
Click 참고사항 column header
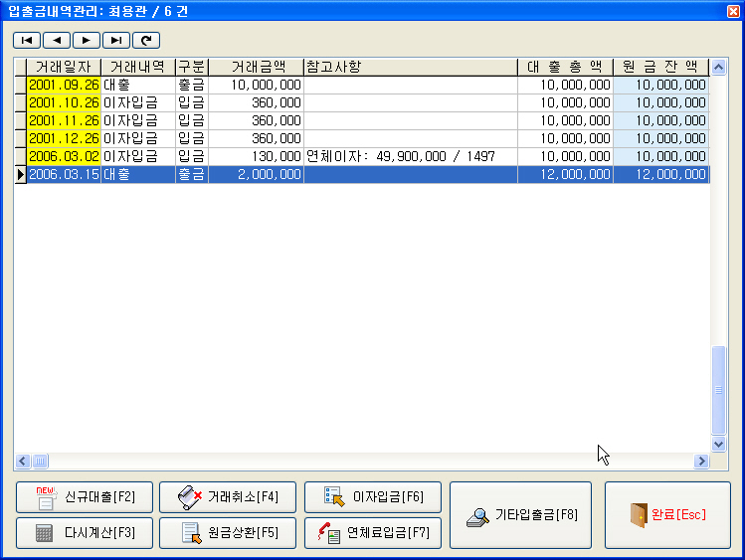pos(411,67)
